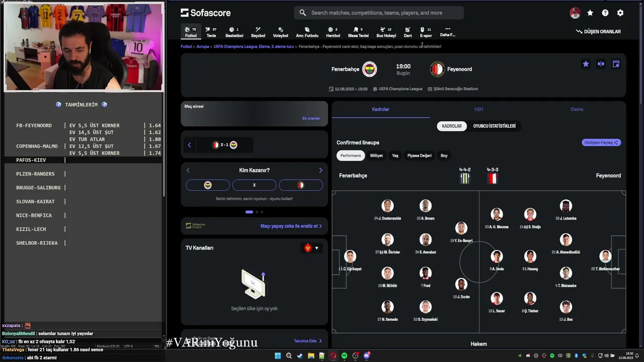Open Spotify from the taskbar

[344, 355]
